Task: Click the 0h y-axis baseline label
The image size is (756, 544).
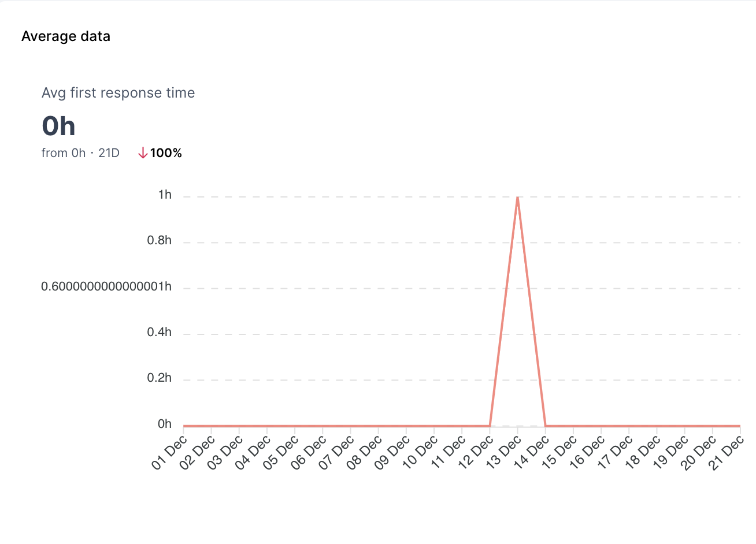Action: 165,424
